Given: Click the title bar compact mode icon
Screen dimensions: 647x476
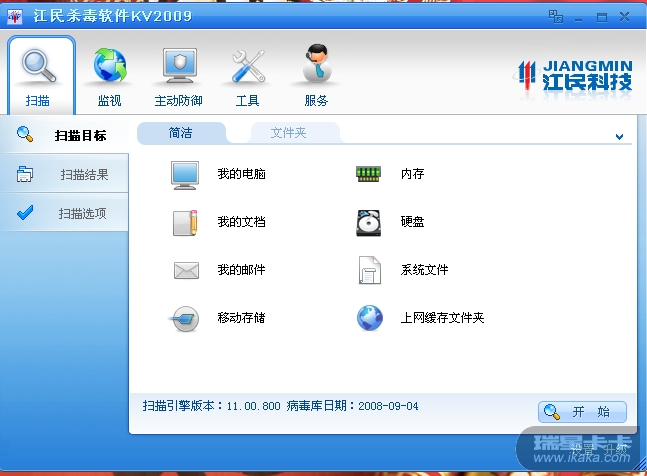Looking at the screenshot, I should [556, 17].
